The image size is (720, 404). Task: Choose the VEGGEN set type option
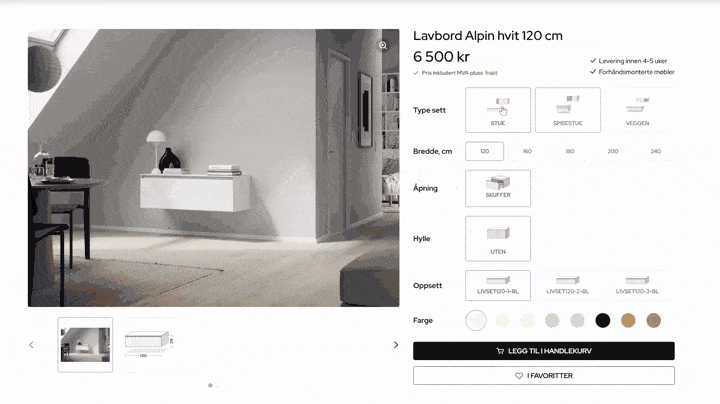(637, 110)
